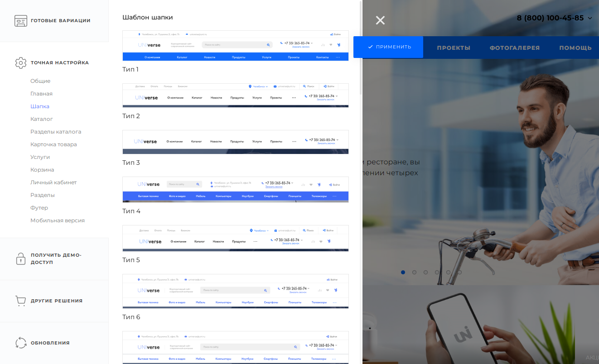This screenshot has width=599, height=364.
Task: Choose header template Тип 3 thumbnail
Action: point(236,142)
